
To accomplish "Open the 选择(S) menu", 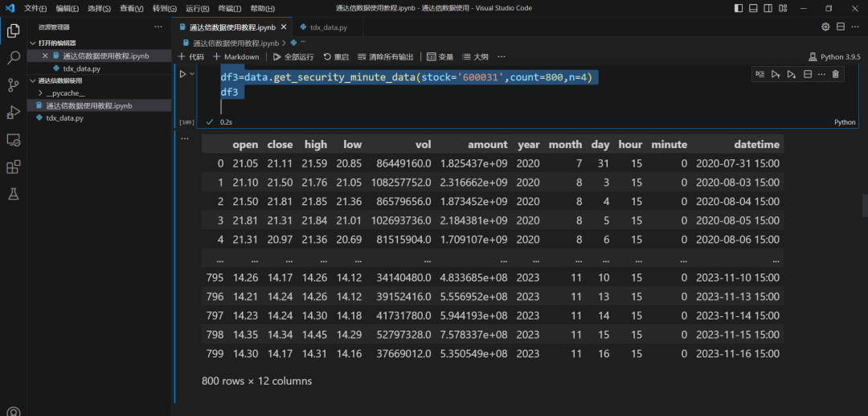I will click(99, 8).
